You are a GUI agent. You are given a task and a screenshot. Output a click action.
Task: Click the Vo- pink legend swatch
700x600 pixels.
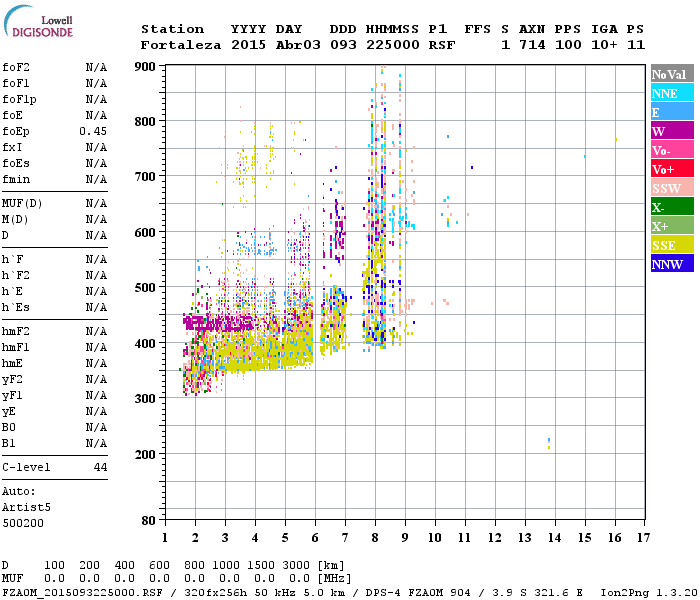click(x=672, y=150)
